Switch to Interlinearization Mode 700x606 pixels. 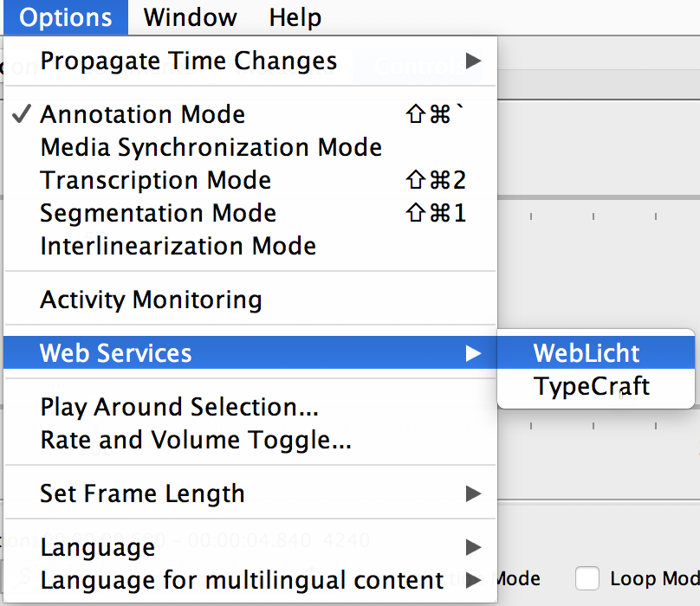(250, 246)
